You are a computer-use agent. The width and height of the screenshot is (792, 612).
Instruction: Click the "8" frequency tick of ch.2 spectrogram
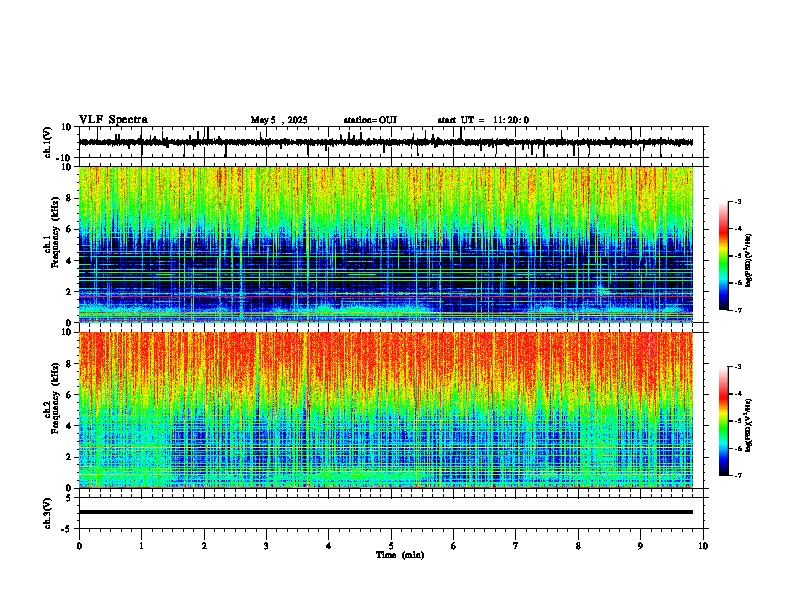coord(69,364)
